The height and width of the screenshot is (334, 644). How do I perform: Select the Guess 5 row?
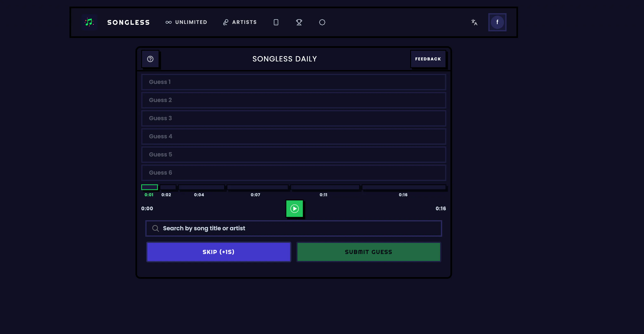click(294, 154)
